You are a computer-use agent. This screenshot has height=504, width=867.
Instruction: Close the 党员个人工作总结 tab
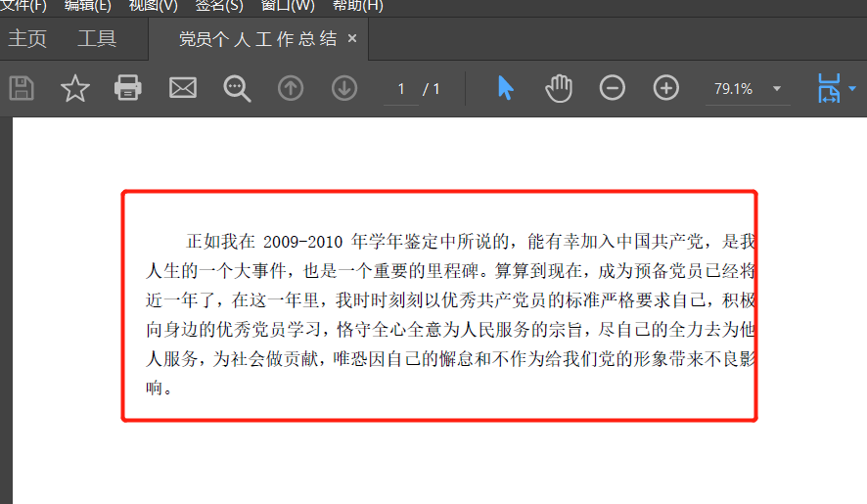pyautogui.click(x=352, y=38)
